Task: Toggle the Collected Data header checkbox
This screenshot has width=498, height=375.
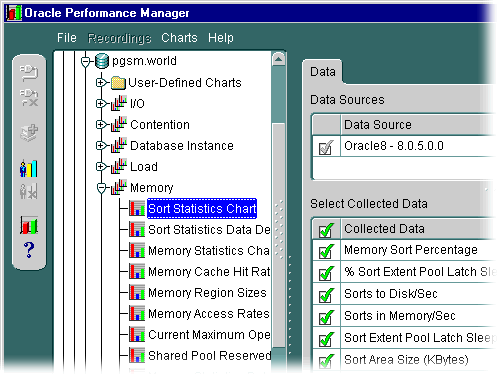Action: pyautogui.click(x=326, y=230)
